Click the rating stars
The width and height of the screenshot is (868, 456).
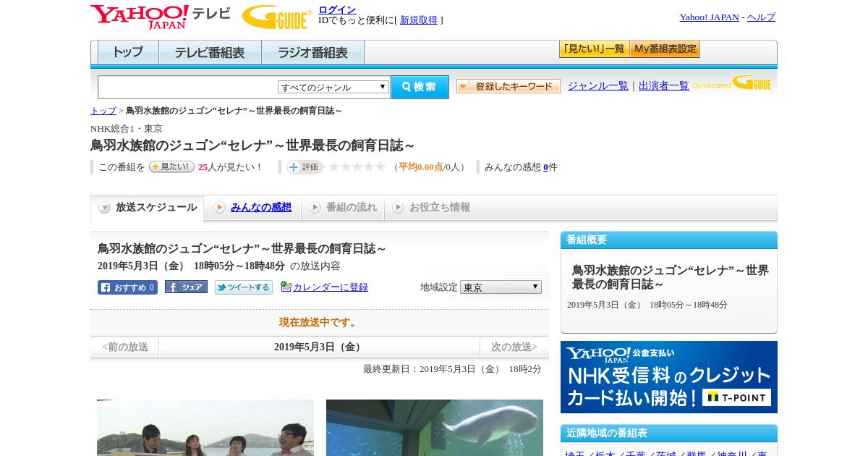(357, 167)
